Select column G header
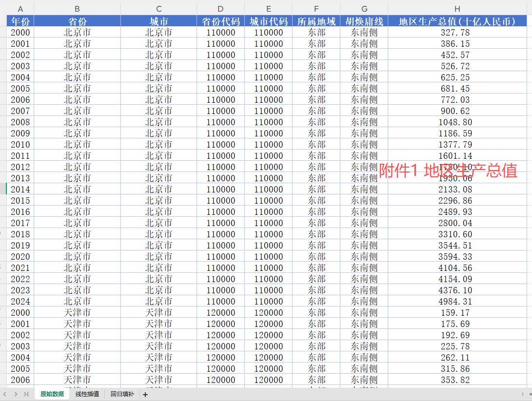Viewport: 532px width, 401px height. [x=364, y=9]
